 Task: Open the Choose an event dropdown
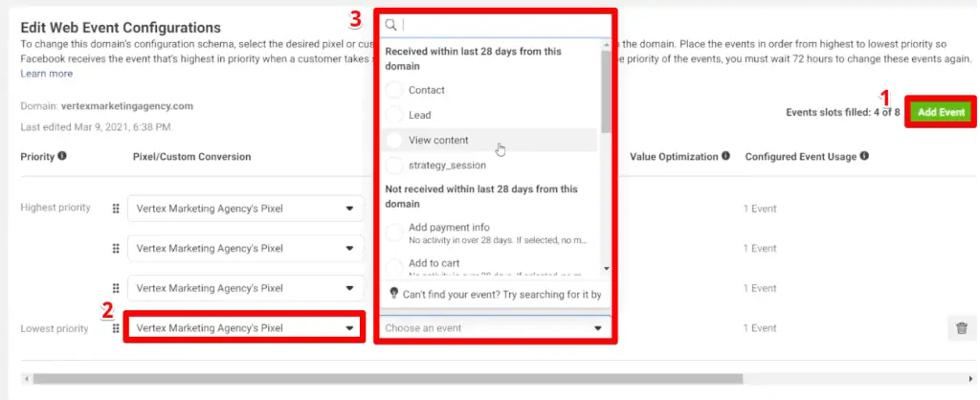pos(494,328)
